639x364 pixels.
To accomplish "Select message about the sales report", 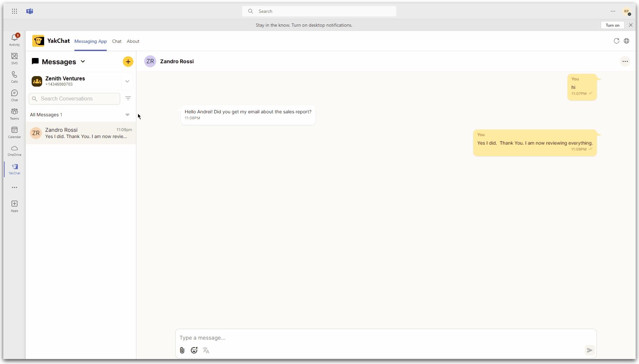I will [248, 115].
